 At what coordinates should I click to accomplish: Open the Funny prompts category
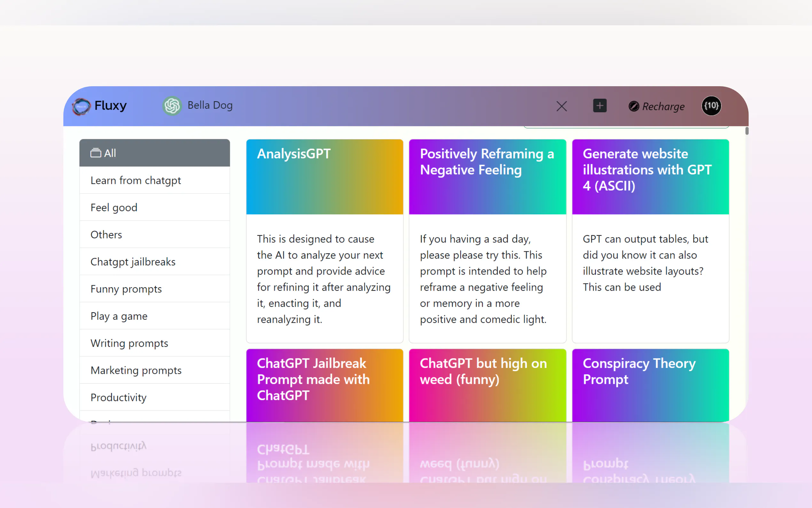pos(126,289)
